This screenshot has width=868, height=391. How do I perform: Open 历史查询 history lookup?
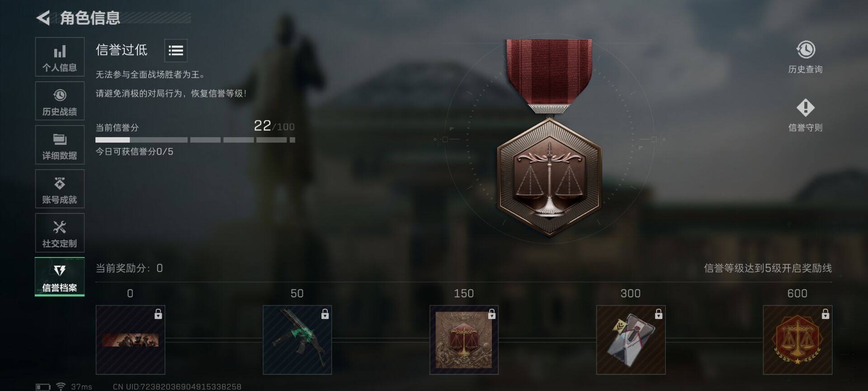click(805, 57)
